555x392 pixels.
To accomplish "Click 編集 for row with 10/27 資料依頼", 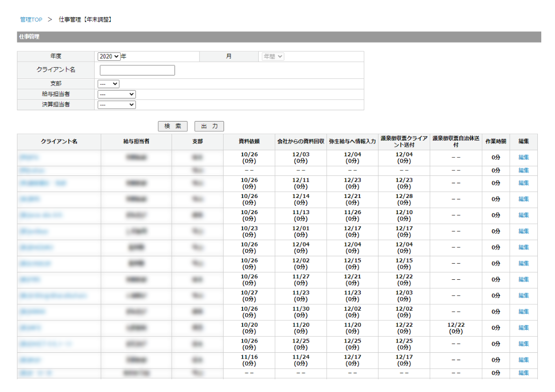I will (524, 295).
